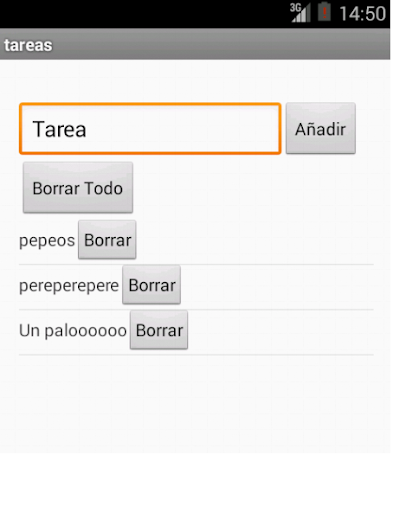
Task: Focus the Tarea text input field
Action: 150,129
